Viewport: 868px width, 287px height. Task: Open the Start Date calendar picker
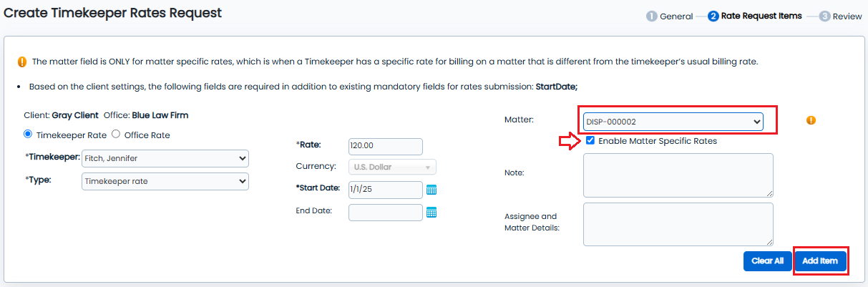pos(431,190)
